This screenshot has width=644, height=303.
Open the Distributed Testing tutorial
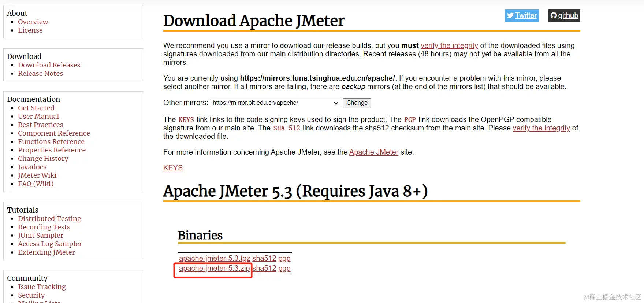[x=50, y=218]
